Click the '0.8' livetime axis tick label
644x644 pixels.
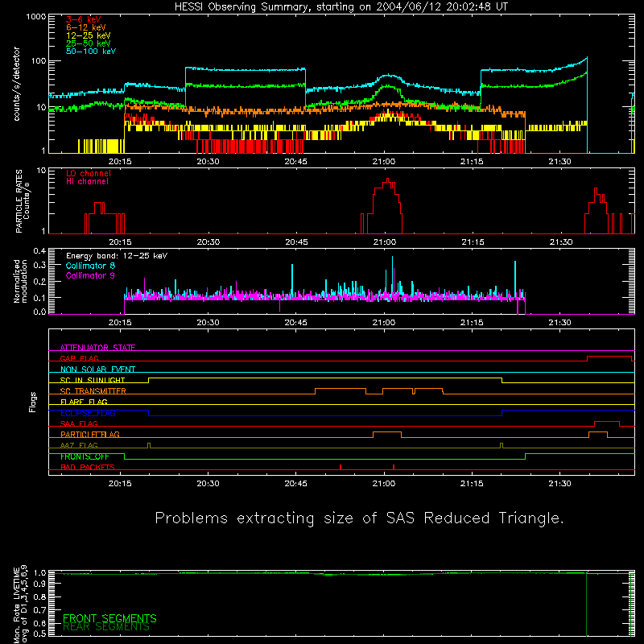(x=39, y=597)
